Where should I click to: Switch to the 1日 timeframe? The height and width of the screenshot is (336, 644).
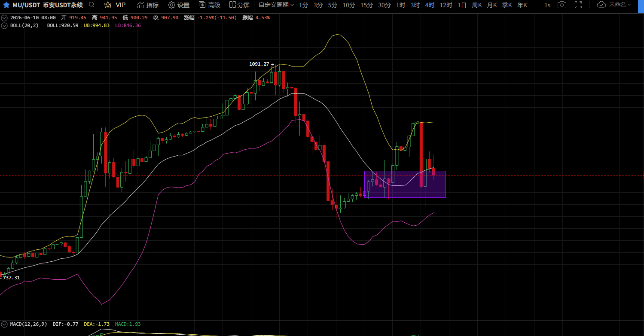point(462,5)
